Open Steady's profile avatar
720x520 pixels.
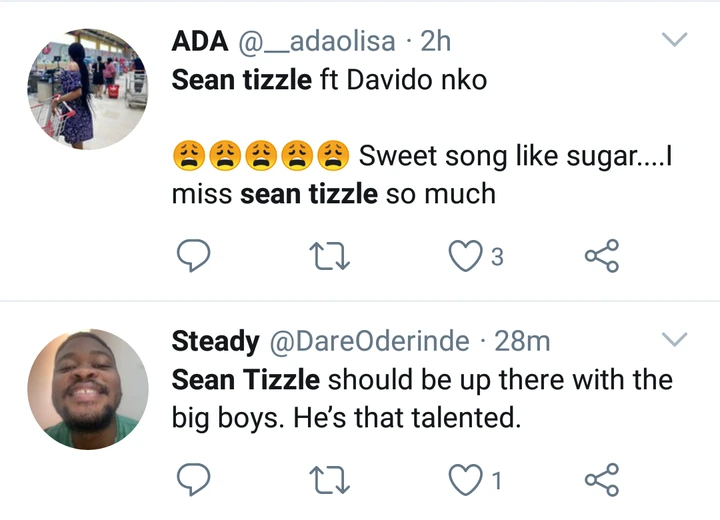point(88,388)
